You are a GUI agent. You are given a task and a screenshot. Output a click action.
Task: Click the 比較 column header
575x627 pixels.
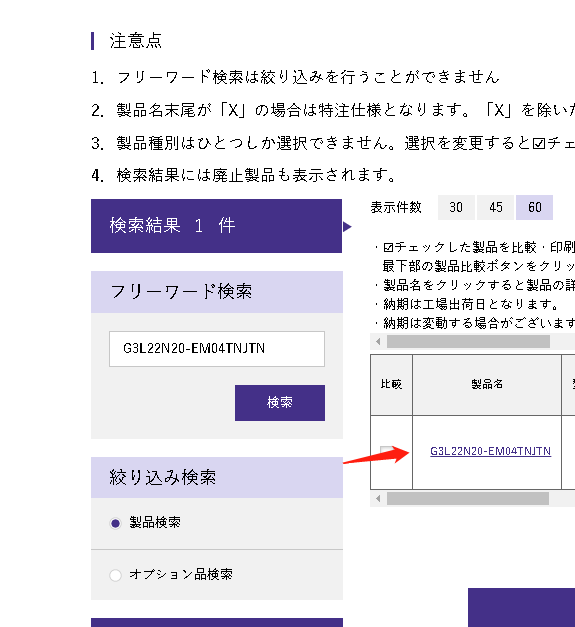[x=391, y=385]
